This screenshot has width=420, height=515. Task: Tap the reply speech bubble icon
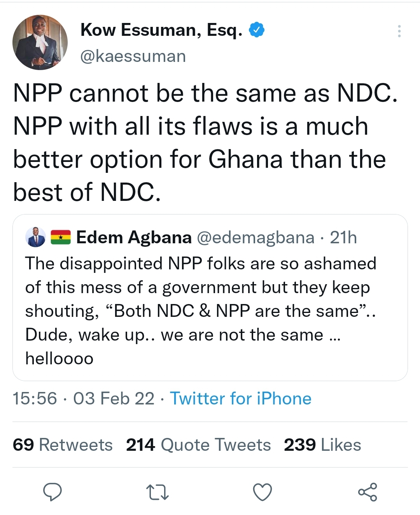click(52, 492)
